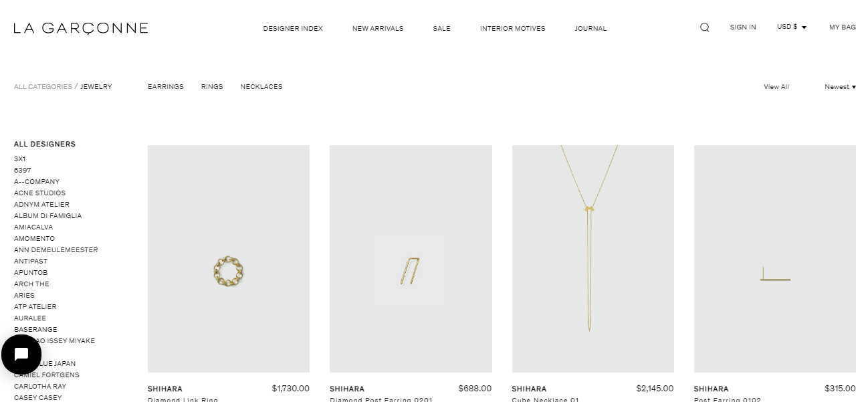Click the La Garçonne logo
This screenshot has height=402, width=868.
coord(81,28)
